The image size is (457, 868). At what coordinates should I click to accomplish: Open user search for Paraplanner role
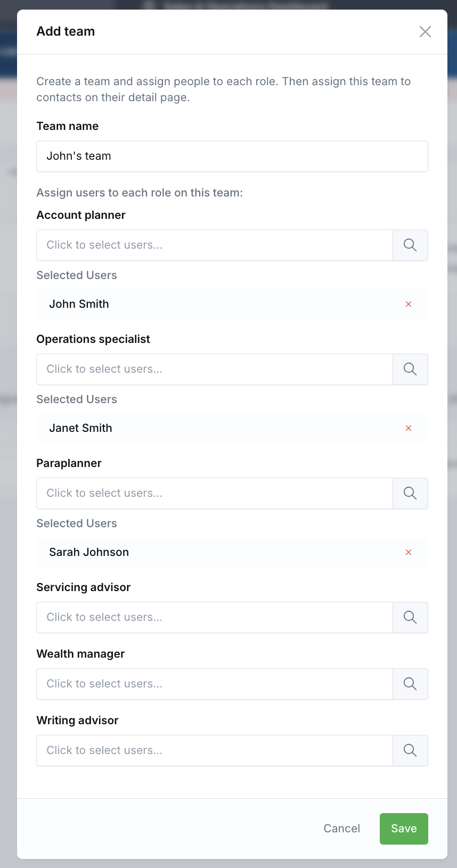pyautogui.click(x=410, y=493)
